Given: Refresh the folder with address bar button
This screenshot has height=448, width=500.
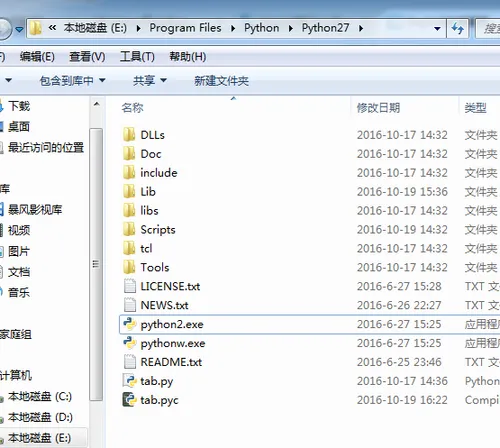Looking at the screenshot, I should coord(458,28).
